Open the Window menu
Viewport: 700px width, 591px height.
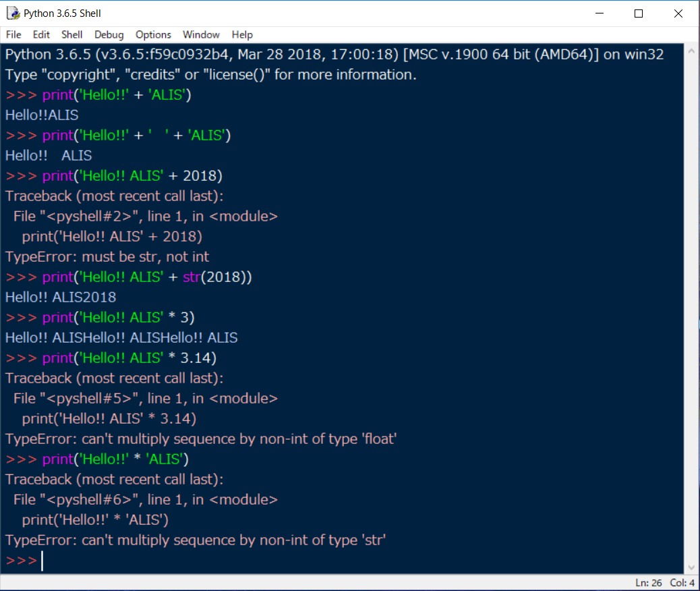pos(201,34)
